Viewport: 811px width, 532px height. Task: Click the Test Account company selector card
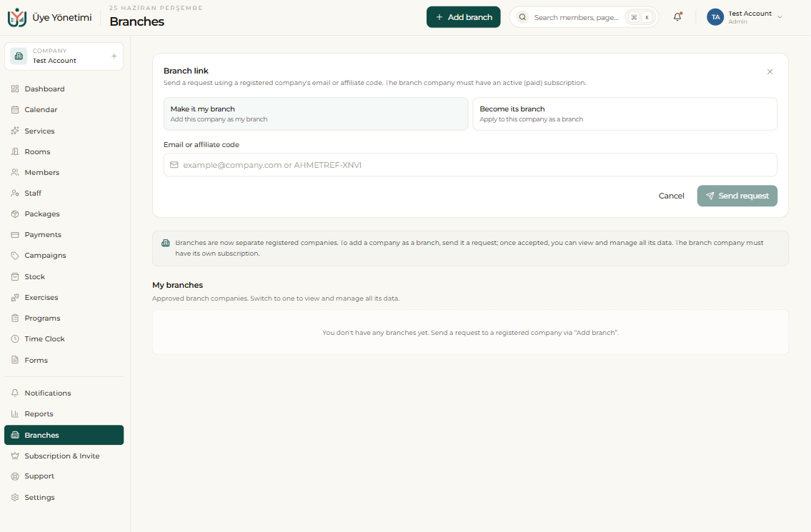[x=64, y=56]
